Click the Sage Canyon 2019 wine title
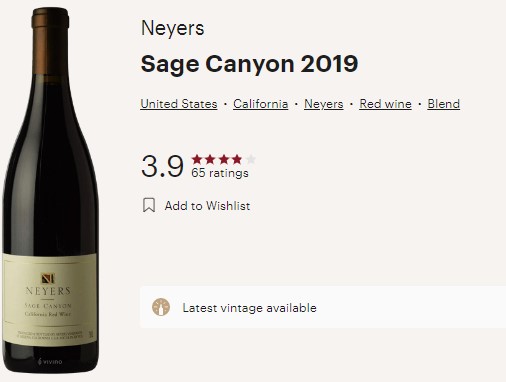 pos(249,64)
